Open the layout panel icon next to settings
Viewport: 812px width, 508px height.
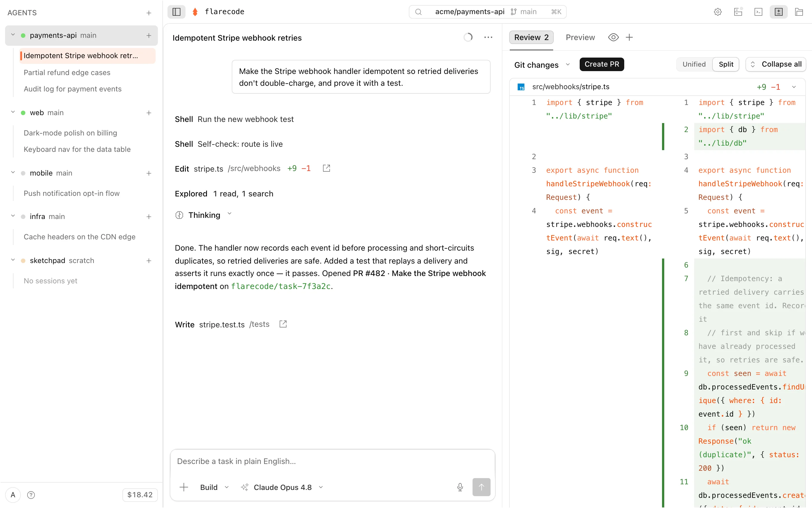pos(738,12)
